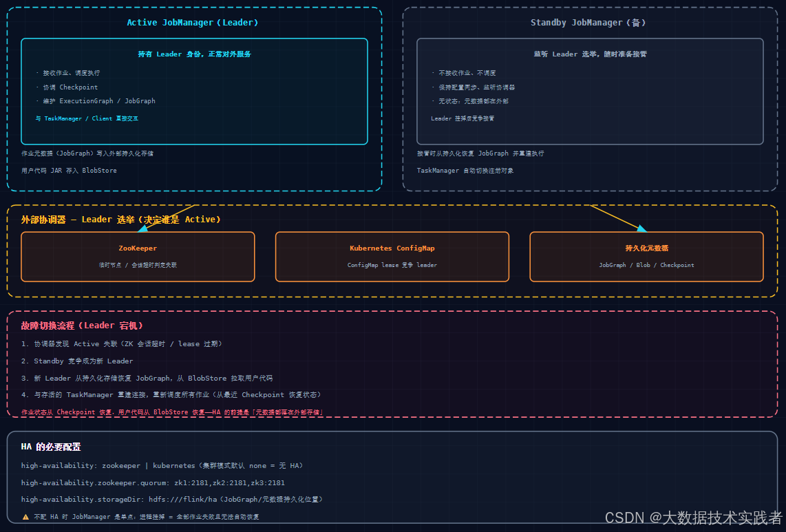Select the 'high-availability.storageDir' config line
786x532 pixels.
tap(172, 500)
